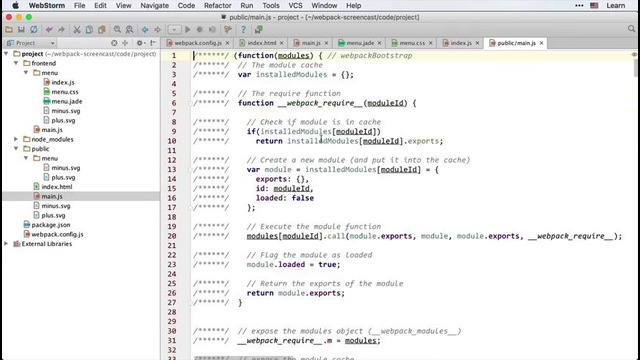640x360 pixels.
Task: Collapse the frontend menu folder
Action: point(26,73)
